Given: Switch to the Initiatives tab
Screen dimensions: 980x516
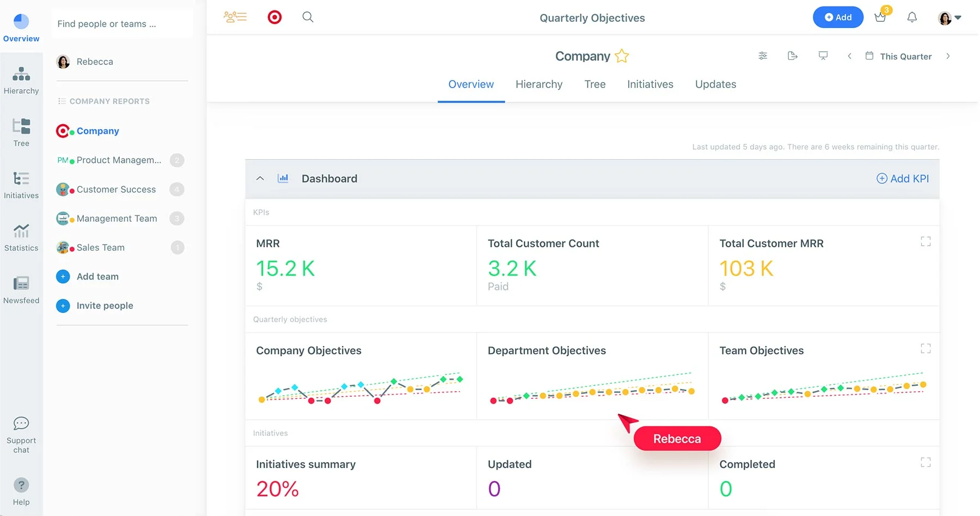Looking at the screenshot, I should (650, 84).
